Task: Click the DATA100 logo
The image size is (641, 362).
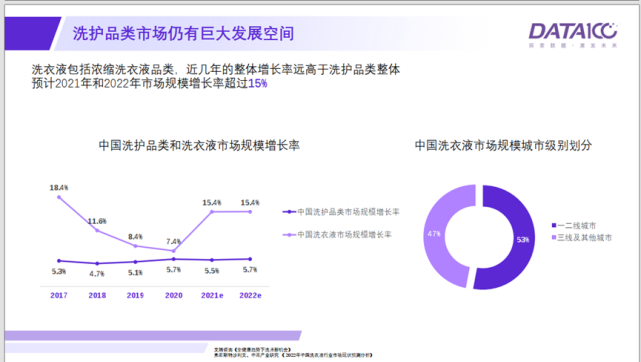Action: [x=573, y=35]
